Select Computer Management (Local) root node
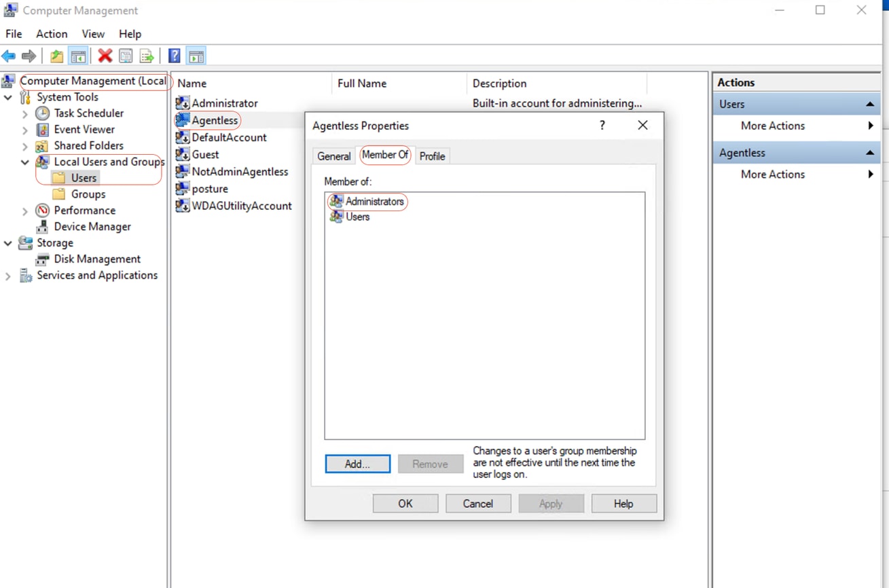This screenshot has width=889, height=588. pos(93,81)
